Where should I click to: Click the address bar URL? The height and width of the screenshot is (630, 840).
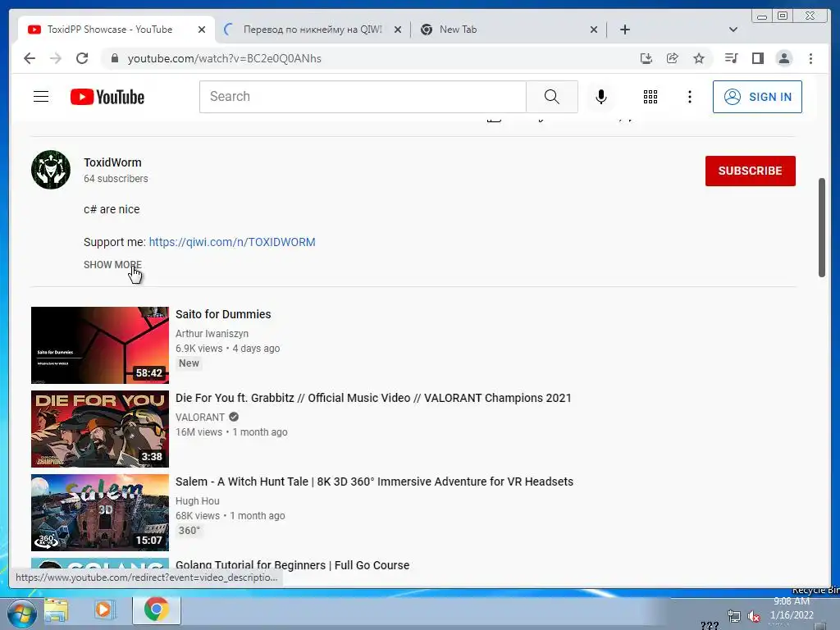[x=225, y=58]
